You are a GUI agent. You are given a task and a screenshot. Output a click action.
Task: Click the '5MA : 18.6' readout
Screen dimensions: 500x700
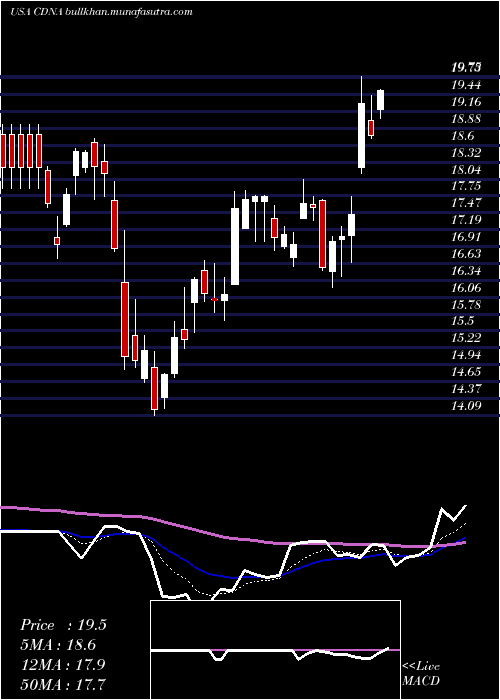point(58,645)
